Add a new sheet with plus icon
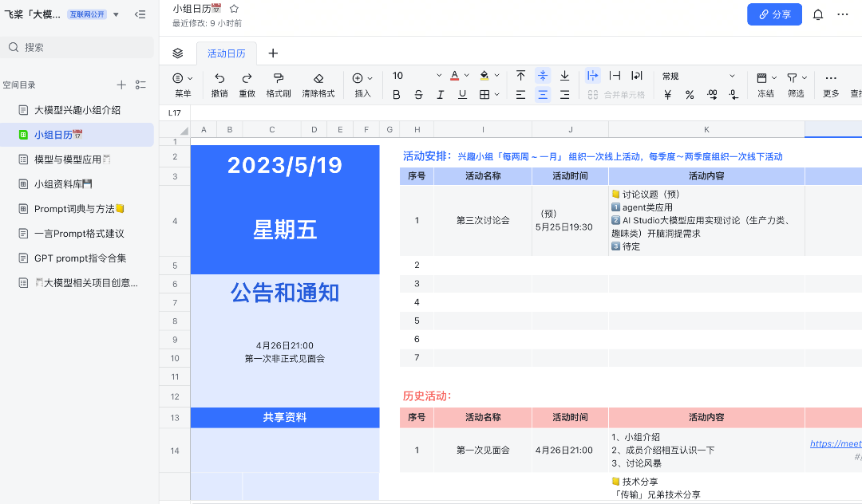This screenshot has height=504, width=862. pyautogui.click(x=273, y=53)
